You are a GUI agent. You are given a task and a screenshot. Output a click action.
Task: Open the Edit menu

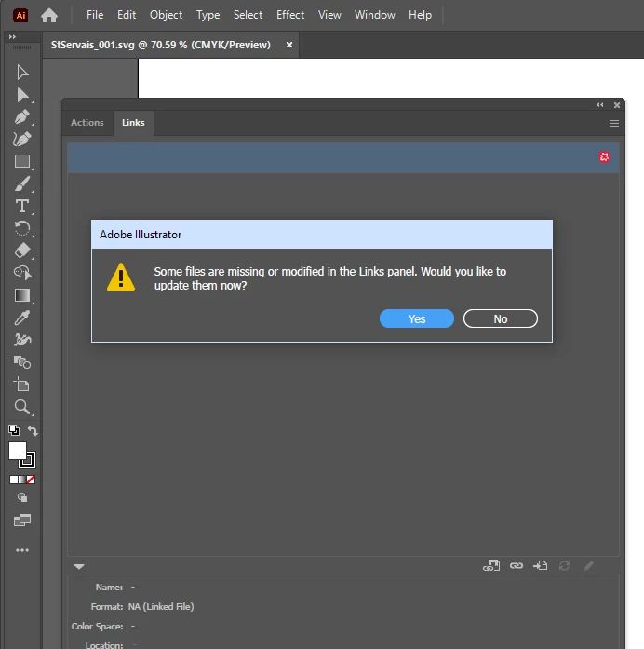[127, 15]
